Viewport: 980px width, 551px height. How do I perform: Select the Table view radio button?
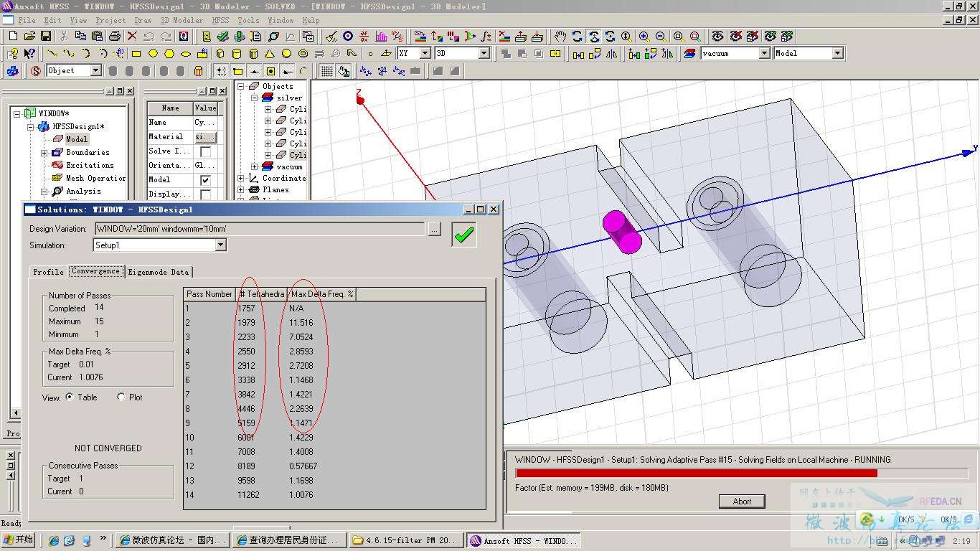click(x=70, y=397)
